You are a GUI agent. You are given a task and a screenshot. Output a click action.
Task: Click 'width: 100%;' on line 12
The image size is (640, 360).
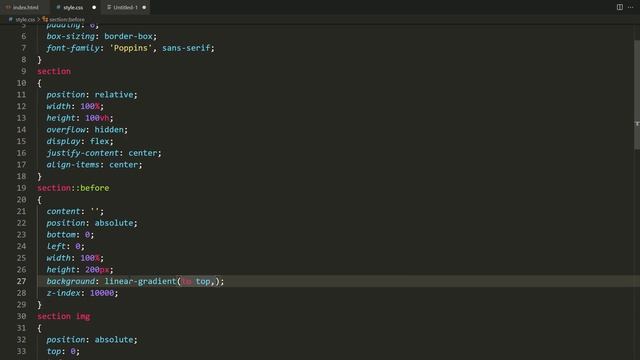click(x=75, y=106)
